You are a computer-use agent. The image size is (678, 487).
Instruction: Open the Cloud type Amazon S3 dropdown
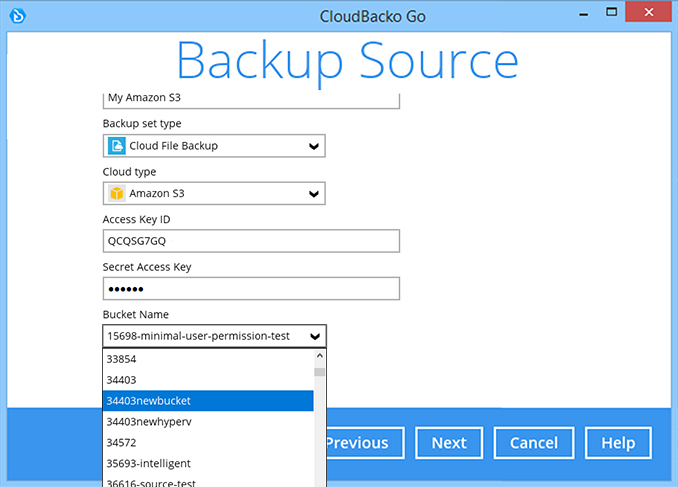pyautogui.click(x=214, y=193)
